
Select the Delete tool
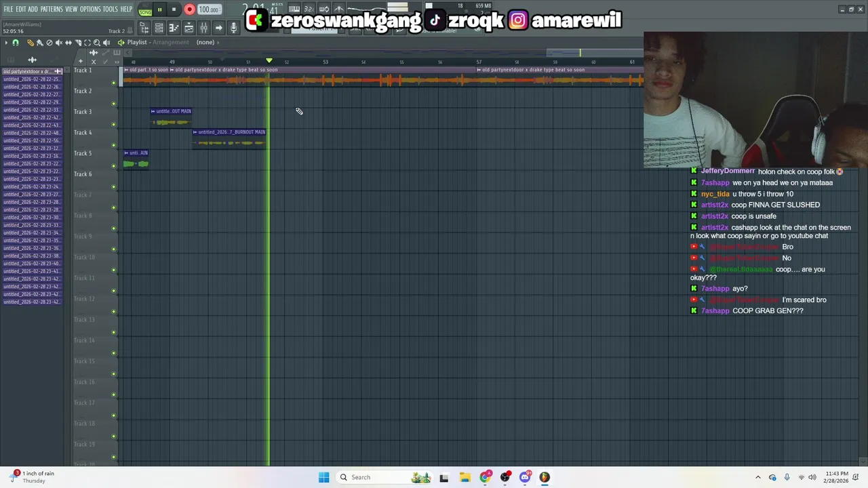(x=50, y=42)
